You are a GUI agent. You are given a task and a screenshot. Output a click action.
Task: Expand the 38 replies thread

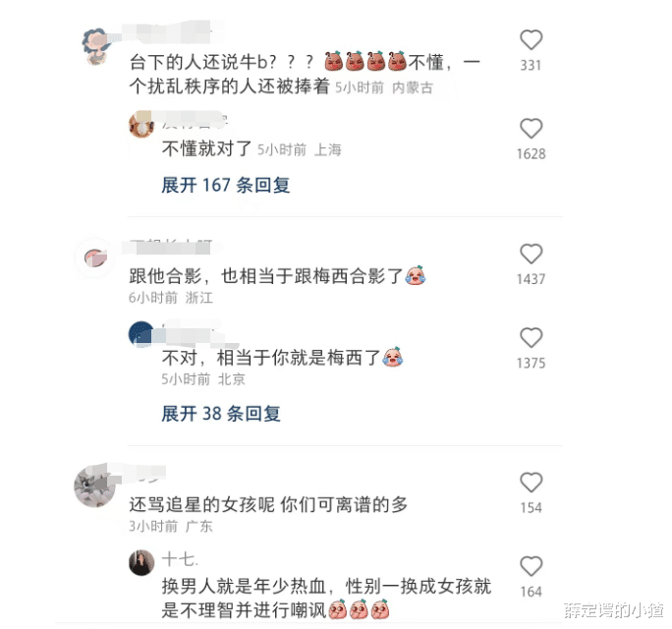point(221,414)
